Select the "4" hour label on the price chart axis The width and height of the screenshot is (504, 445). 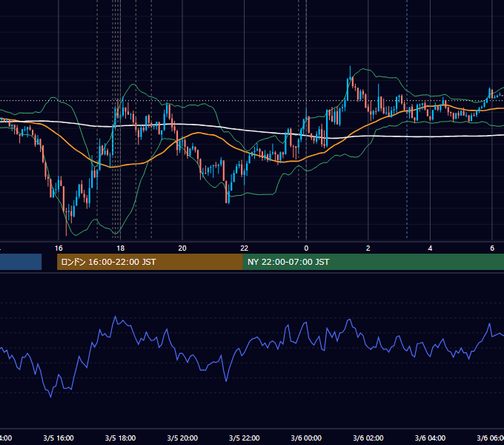click(x=430, y=248)
